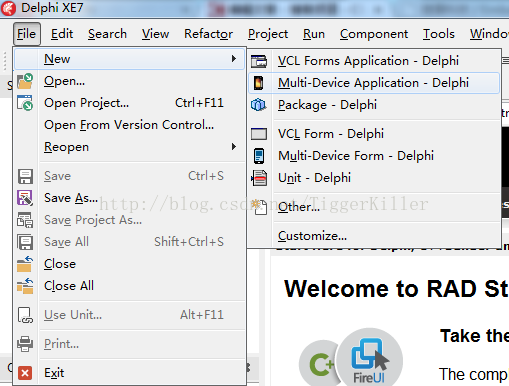509x386 pixels.
Task: Open the View menu
Action: point(155,34)
